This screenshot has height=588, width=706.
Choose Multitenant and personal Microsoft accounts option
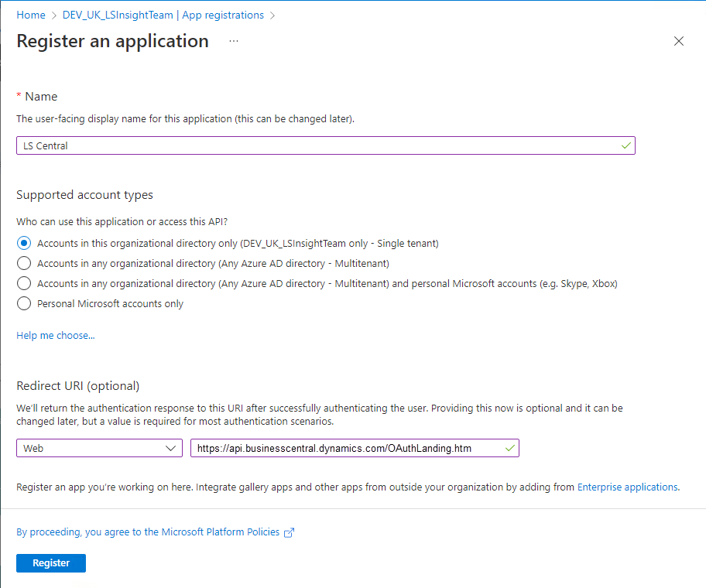point(24,283)
